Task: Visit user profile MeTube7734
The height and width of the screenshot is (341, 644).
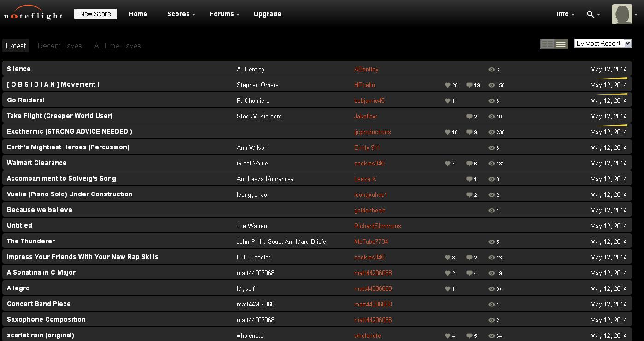Action: [371, 242]
